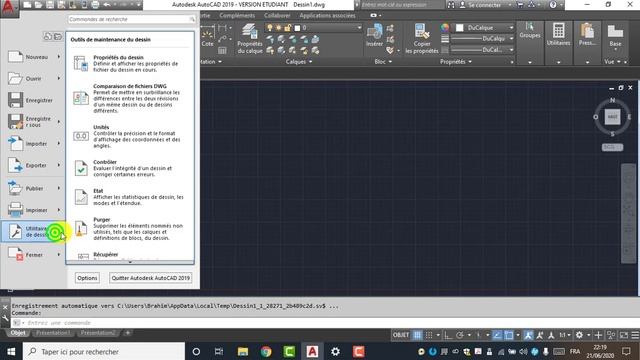Show recent documents icon in application menu

click(48, 36)
